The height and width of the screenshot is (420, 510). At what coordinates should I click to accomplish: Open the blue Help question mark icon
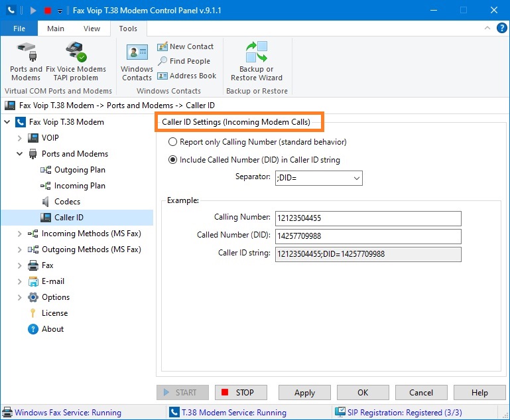[x=501, y=28]
